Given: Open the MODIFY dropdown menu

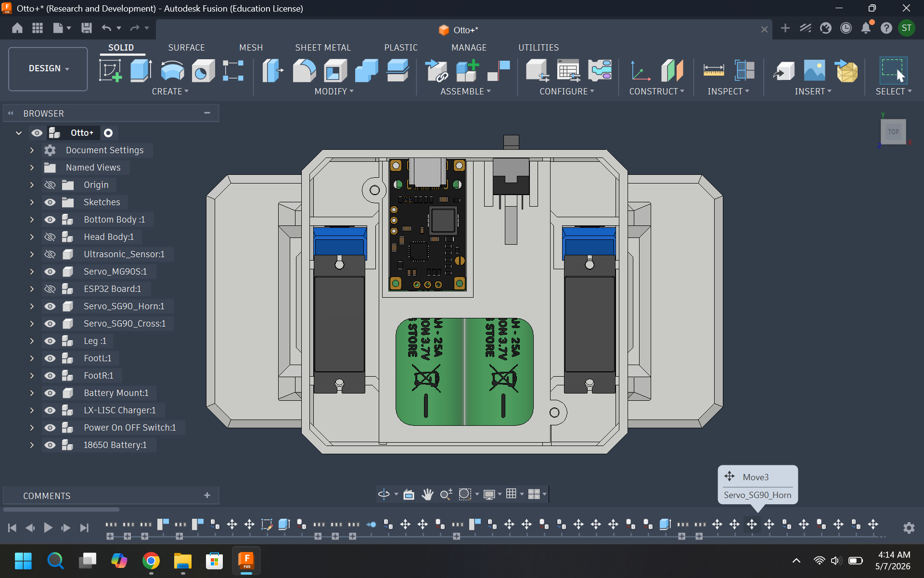Looking at the screenshot, I should coord(334,92).
